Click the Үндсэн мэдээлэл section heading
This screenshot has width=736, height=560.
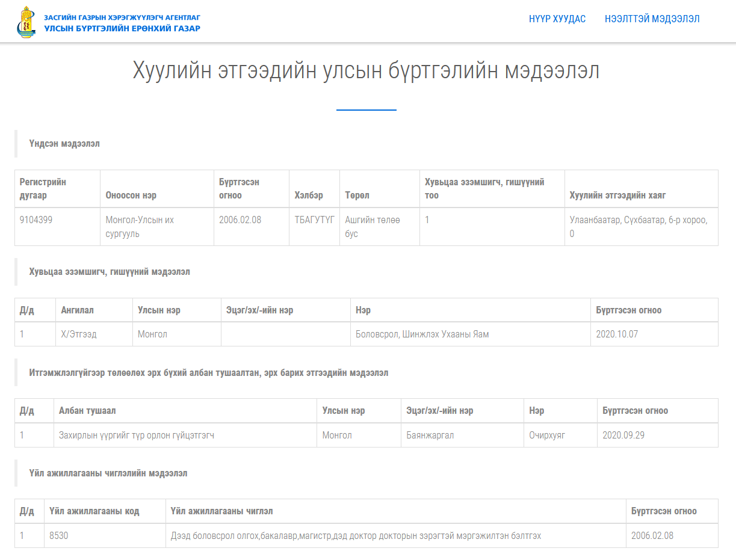(64, 144)
